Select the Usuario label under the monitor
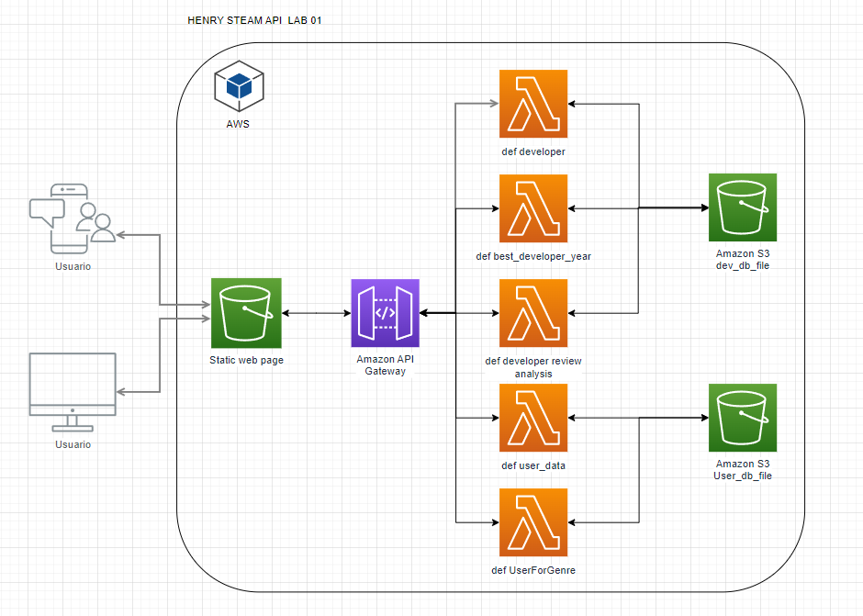 pyautogui.click(x=73, y=444)
